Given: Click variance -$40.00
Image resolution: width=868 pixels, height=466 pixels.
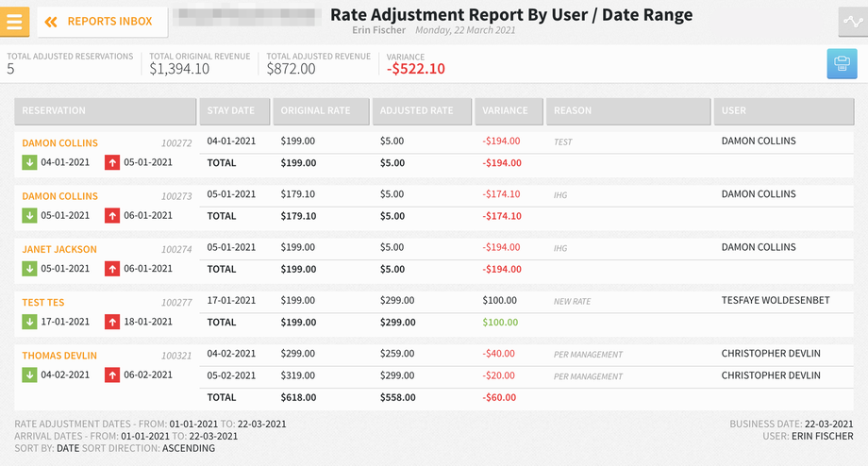Looking at the screenshot, I should (499, 354).
